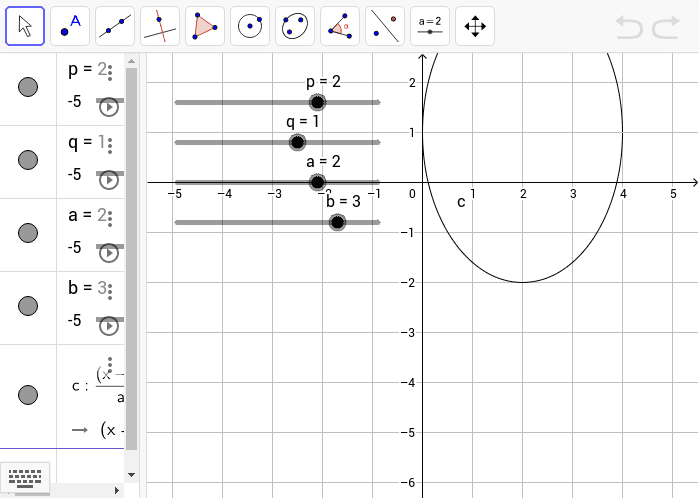Select the Ellipse conic tool
The width and height of the screenshot is (700, 500).
coord(295,26)
